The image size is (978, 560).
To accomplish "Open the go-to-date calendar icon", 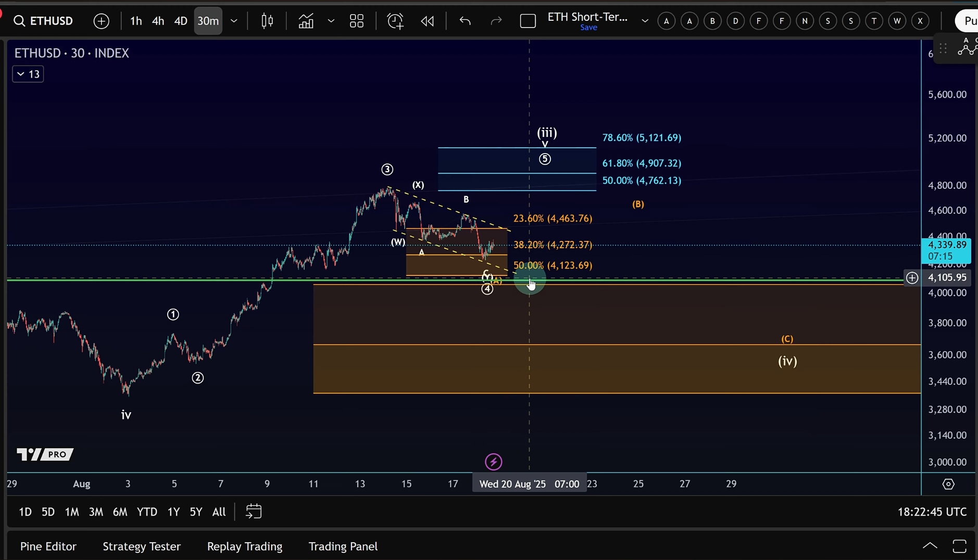I will 253,511.
